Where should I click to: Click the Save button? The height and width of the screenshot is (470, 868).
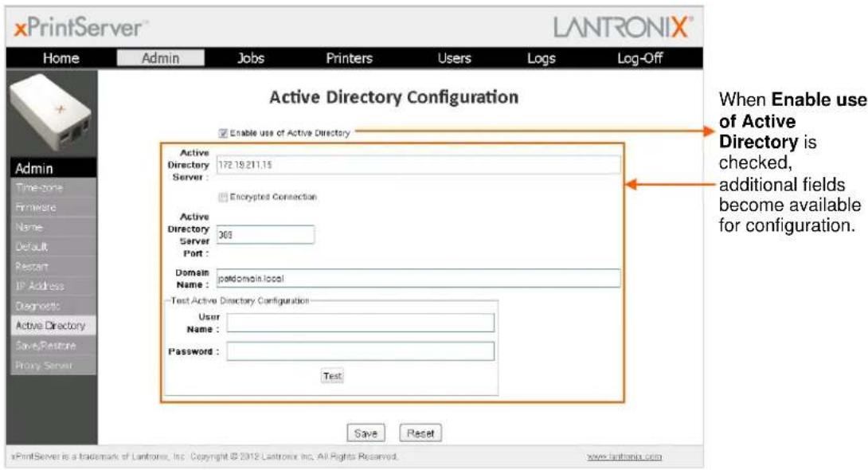[366, 433]
